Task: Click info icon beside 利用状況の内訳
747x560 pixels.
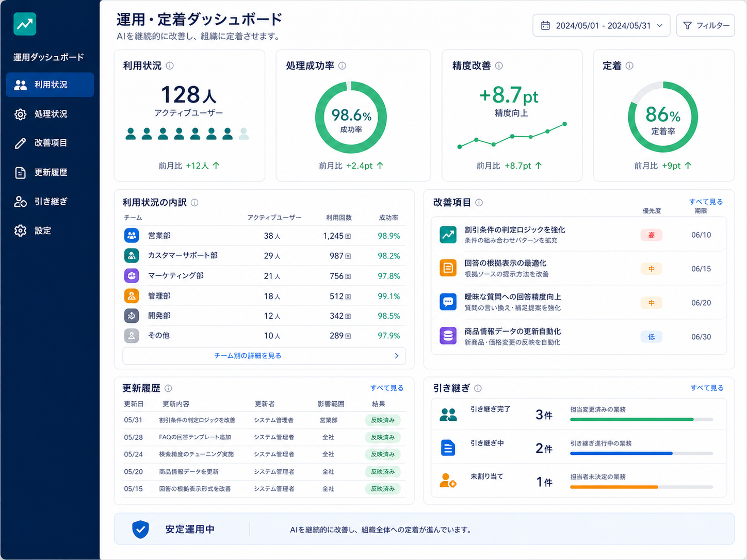Action: 194,203
